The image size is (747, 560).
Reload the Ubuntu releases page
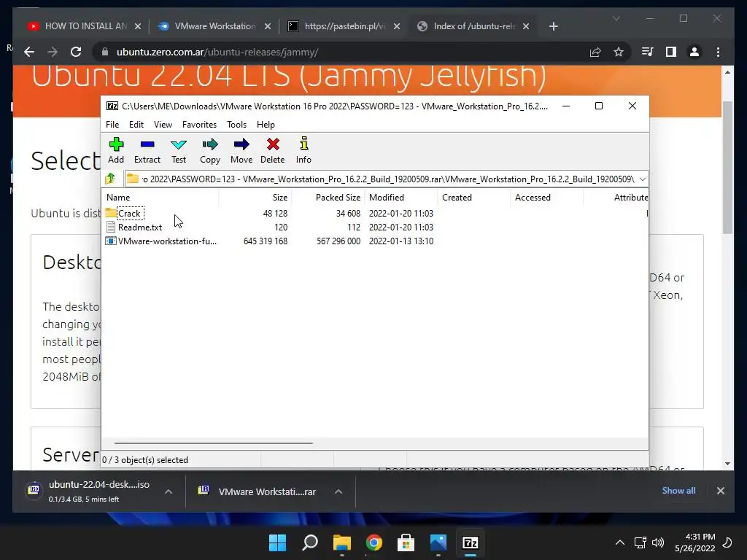(76, 52)
